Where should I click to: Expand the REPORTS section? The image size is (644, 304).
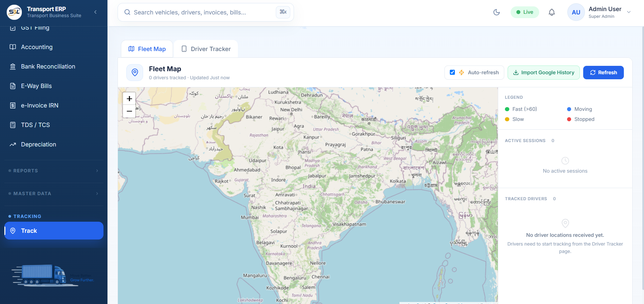click(54, 171)
